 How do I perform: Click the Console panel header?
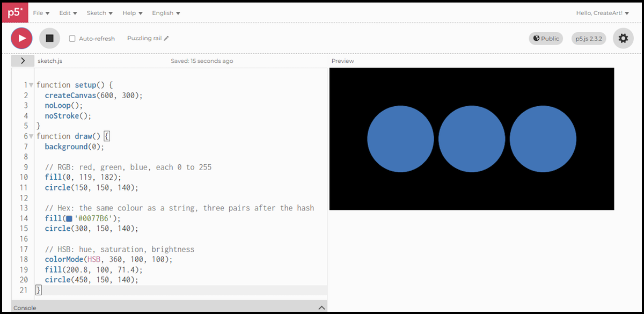[169, 307]
